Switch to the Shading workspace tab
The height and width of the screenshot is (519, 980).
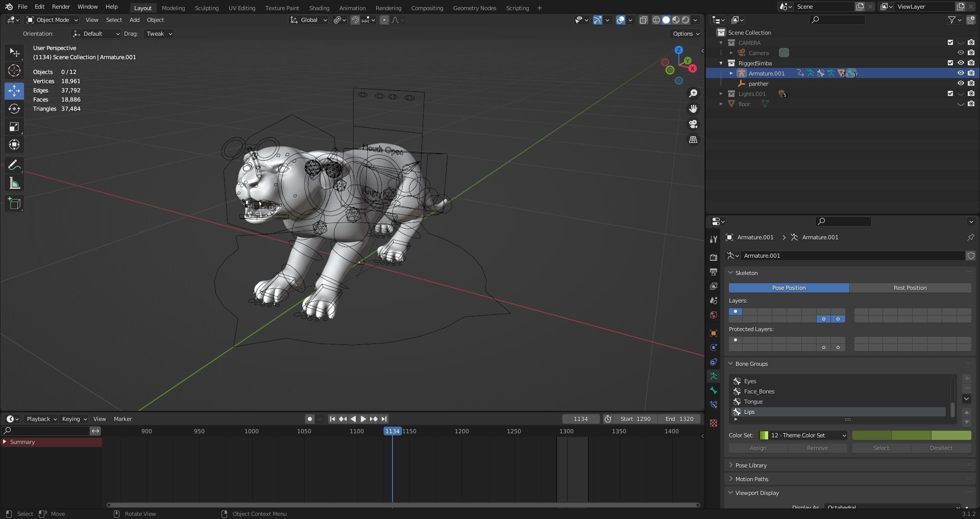pos(319,8)
